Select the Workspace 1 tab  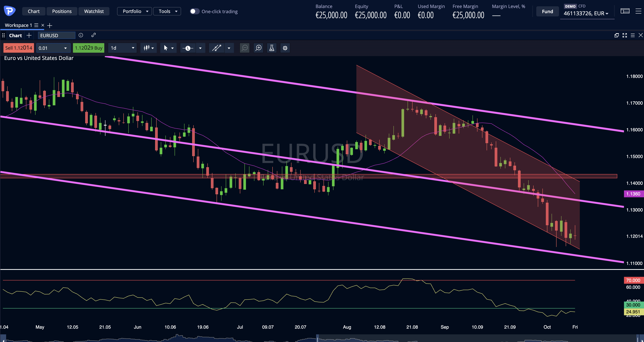click(x=18, y=25)
